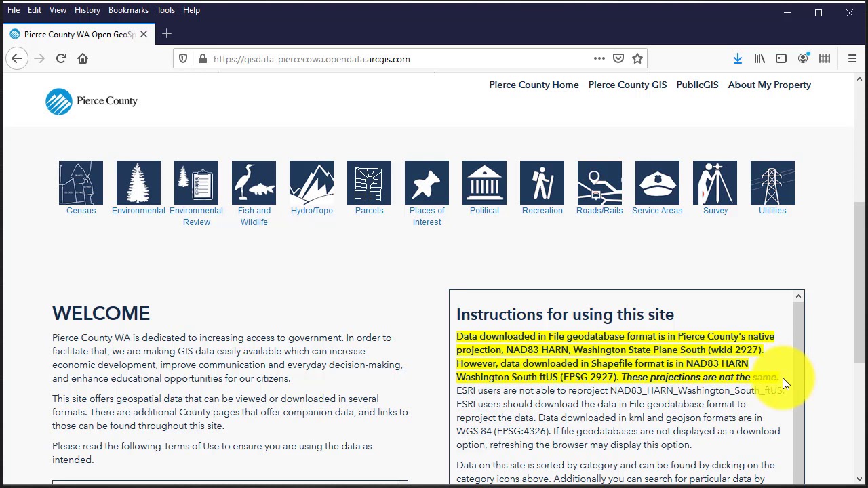Screen dimensions: 868x488
Task: Open the File menu
Action: pos(14,10)
